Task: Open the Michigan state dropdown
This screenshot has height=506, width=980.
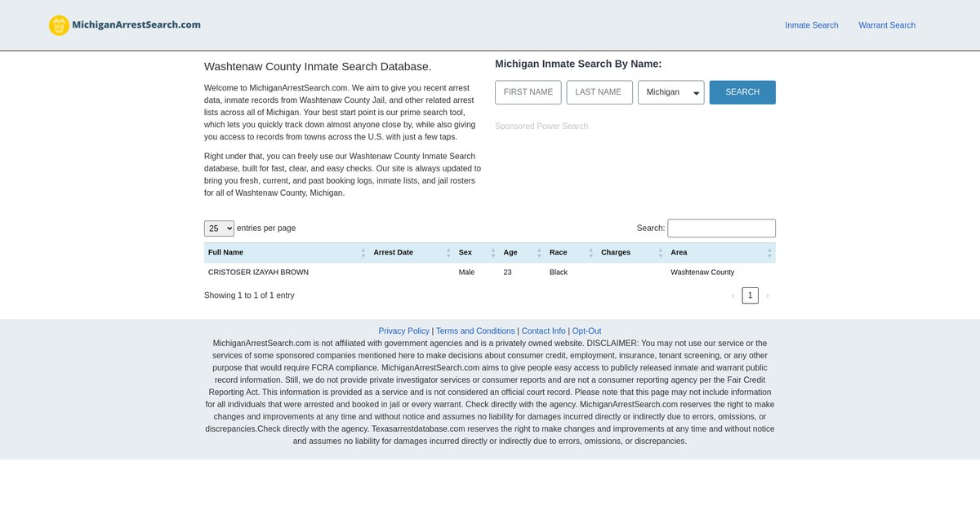Action: 670,92
